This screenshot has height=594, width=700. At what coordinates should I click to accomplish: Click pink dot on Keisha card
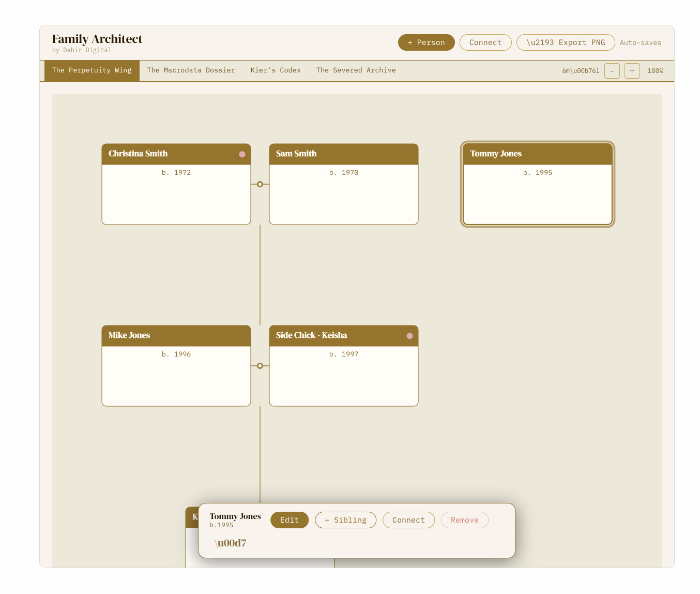pos(409,336)
